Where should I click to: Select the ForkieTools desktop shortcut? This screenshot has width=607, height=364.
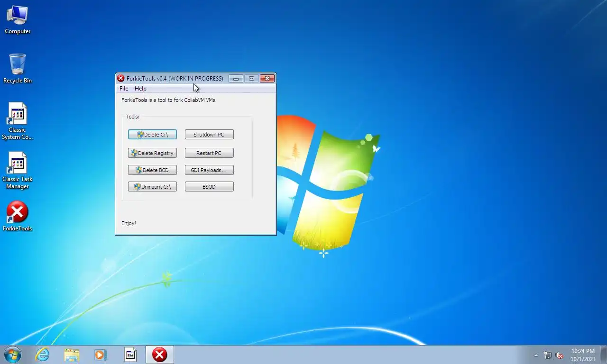click(x=18, y=217)
